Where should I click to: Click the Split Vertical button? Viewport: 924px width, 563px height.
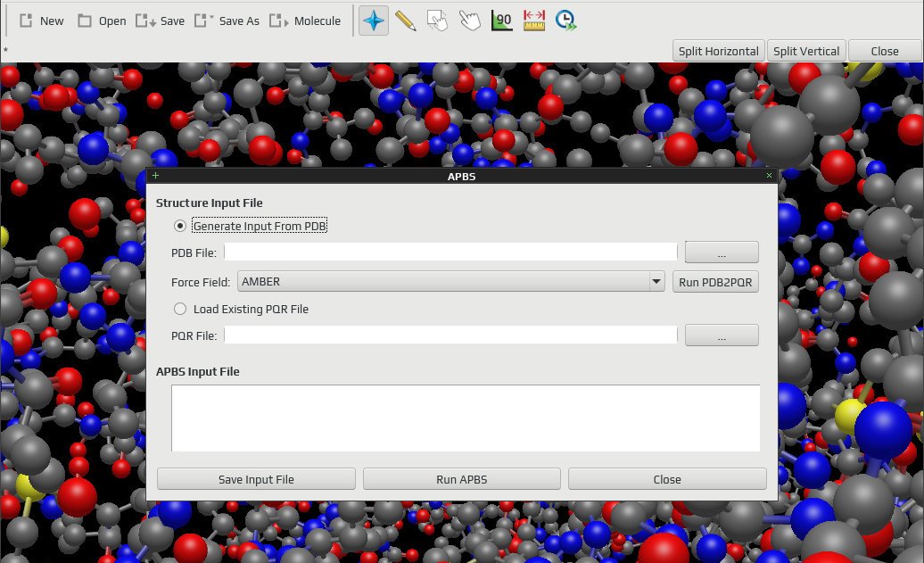(806, 51)
